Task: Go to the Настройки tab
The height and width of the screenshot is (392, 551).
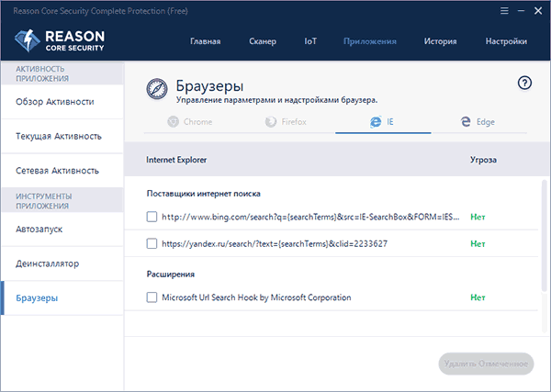Action: 506,41
